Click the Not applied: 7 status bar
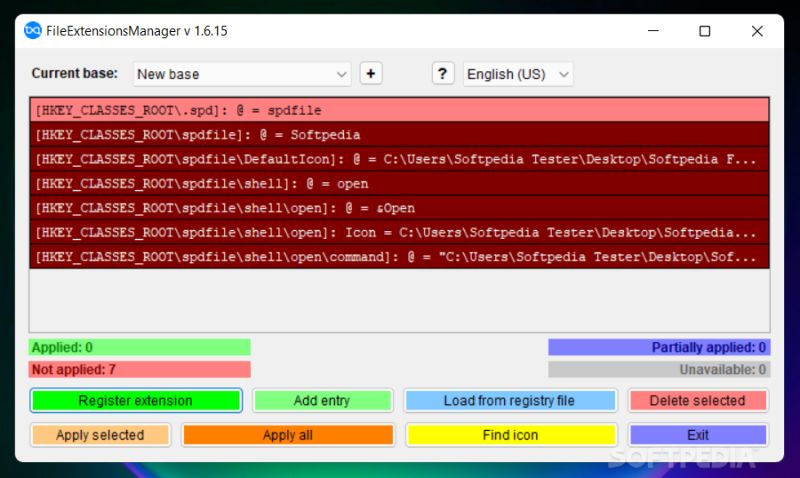800x478 pixels. point(139,369)
